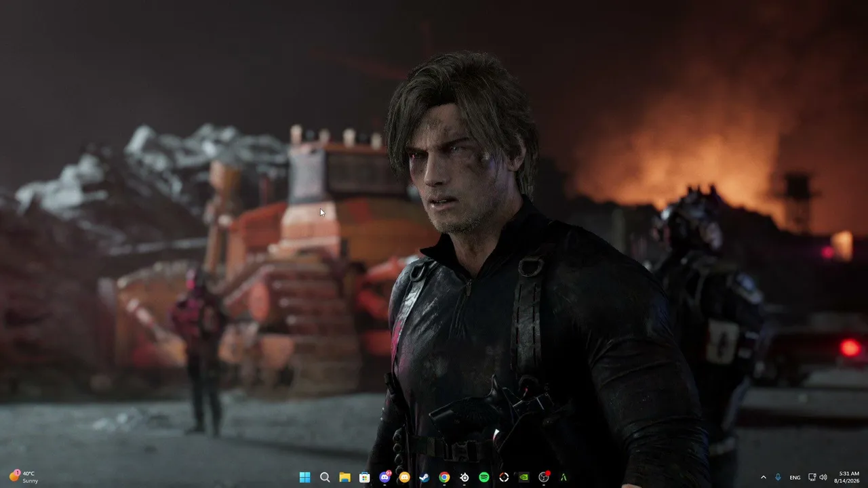The width and height of the screenshot is (868, 488).
Task: Open taskbar Search
Action: (325, 477)
